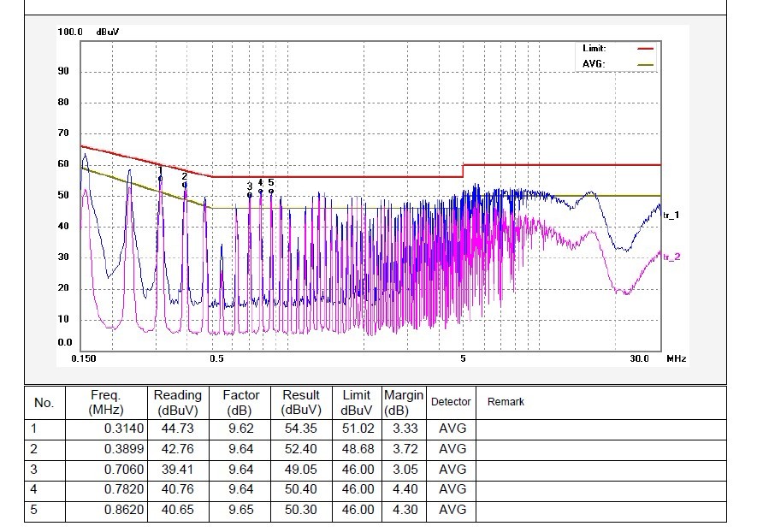Click the "100.0" y-axis maximum label

70,32
